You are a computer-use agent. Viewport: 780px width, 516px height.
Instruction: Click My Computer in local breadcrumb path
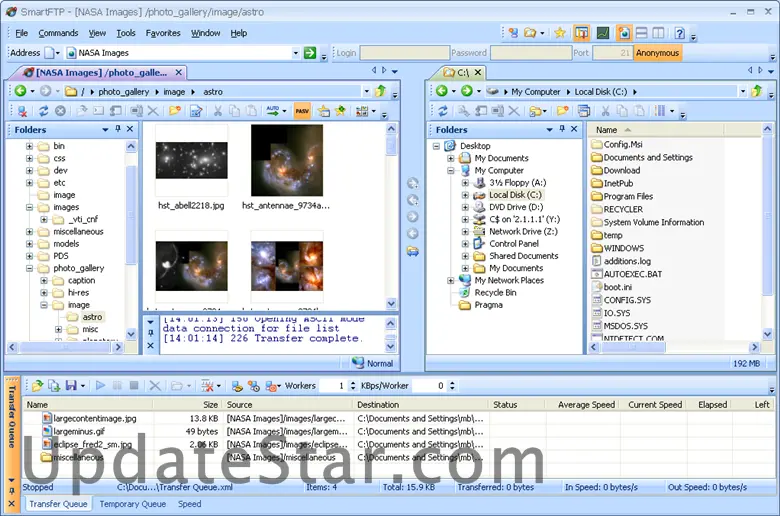click(536, 92)
